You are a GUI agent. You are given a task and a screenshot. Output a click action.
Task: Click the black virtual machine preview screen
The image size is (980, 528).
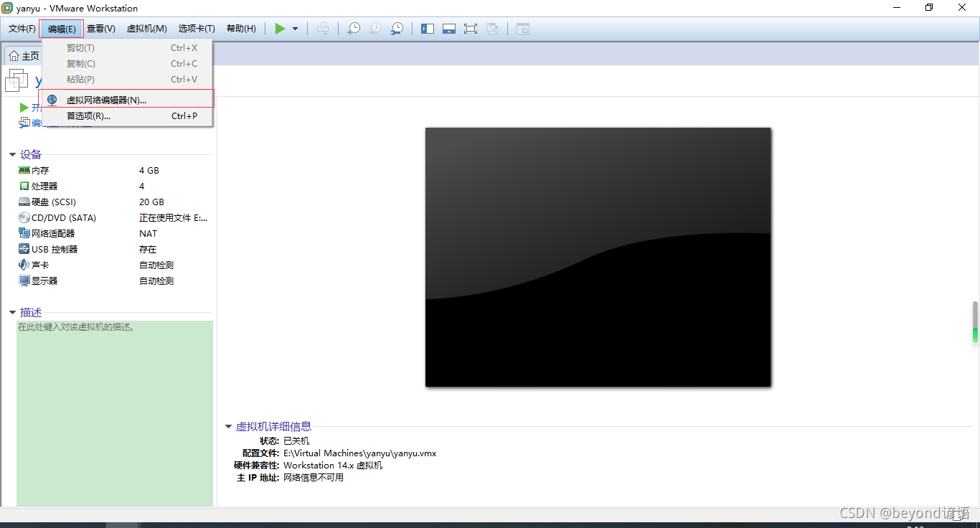click(x=598, y=257)
